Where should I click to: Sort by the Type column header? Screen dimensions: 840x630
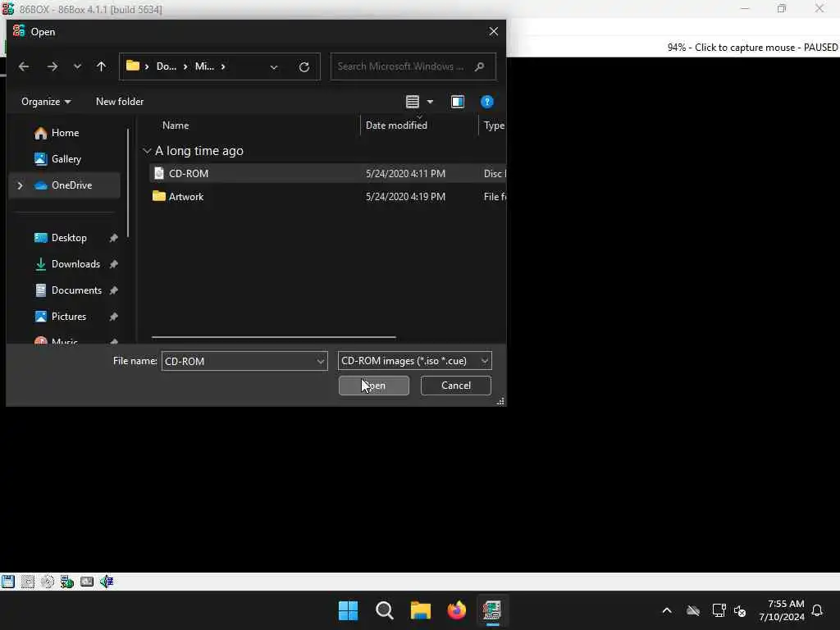pos(493,126)
